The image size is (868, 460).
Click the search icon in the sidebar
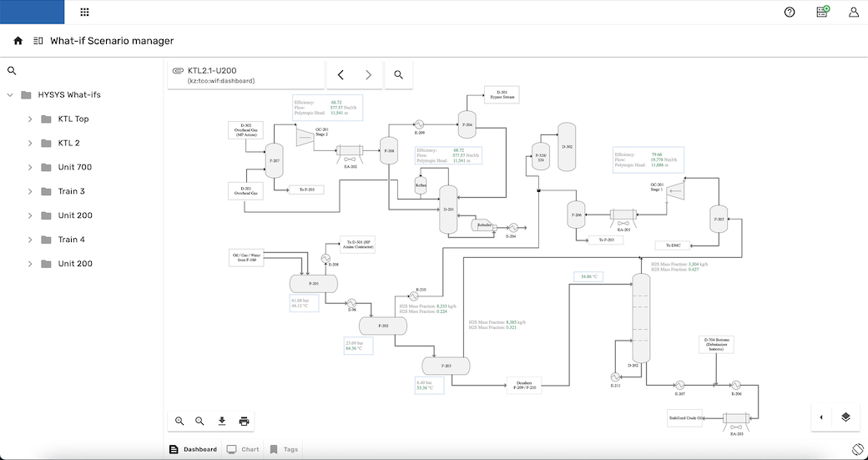click(x=12, y=72)
